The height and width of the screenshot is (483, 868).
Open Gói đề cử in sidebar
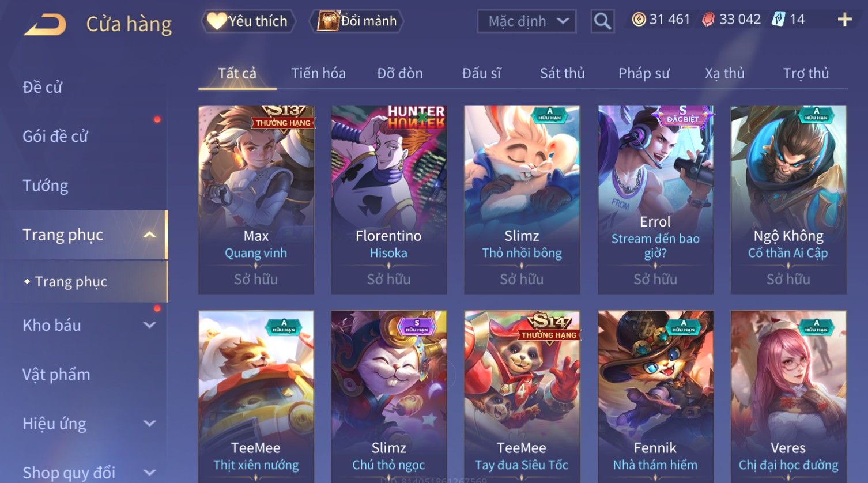55,136
